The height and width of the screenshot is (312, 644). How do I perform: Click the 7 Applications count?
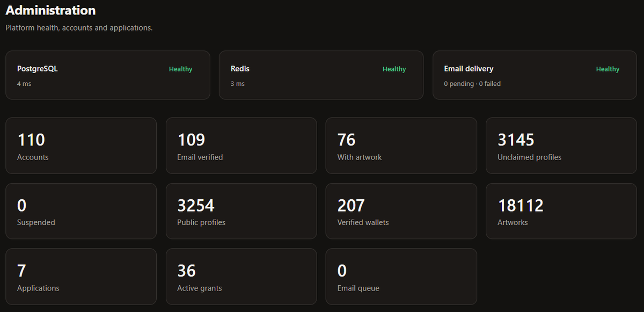[21, 271]
